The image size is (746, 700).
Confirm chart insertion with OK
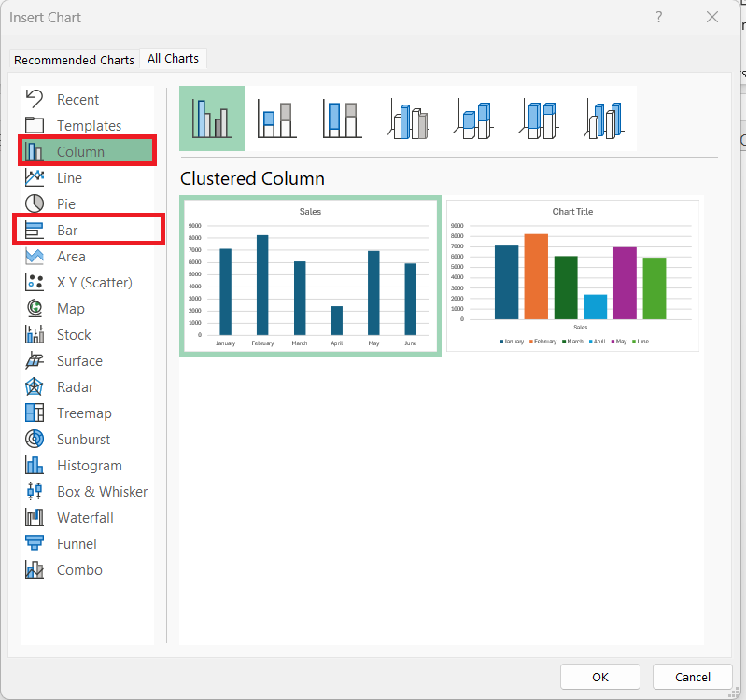pyautogui.click(x=600, y=677)
